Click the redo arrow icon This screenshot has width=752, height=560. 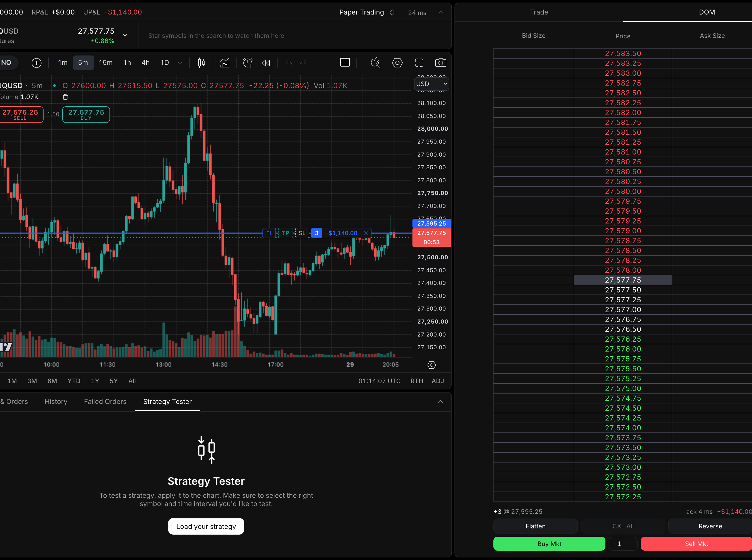point(303,63)
